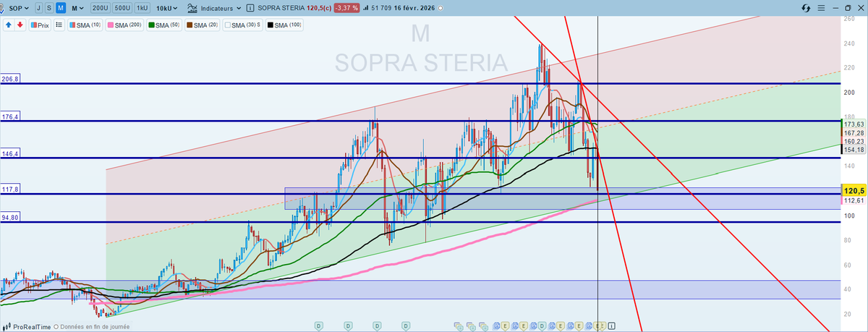Screen dimensions: 868x332
Task: Select the 206.8 horizontal level label
Action: click(x=10, y=79)
